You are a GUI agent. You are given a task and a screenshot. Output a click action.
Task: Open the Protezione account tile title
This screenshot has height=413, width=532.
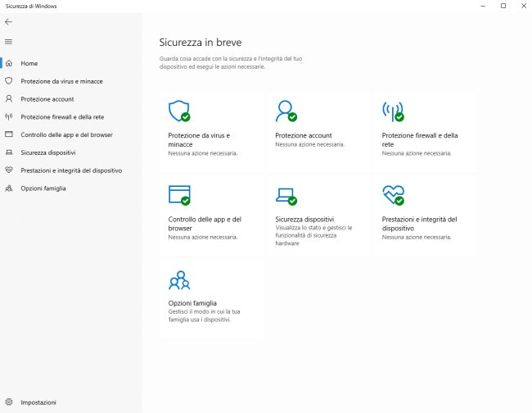pyautogui.click(x=304, y=135)
